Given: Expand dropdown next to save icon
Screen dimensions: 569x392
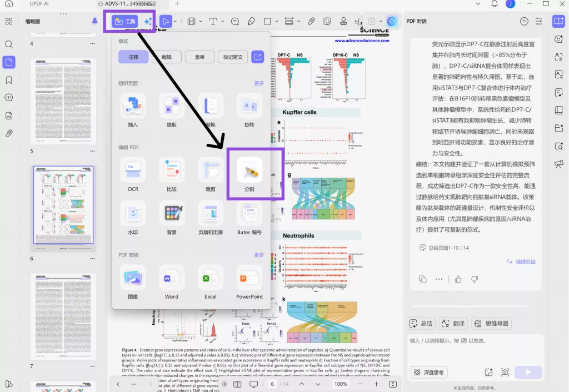Looking at the screenshot, I should tap(381, 22).
